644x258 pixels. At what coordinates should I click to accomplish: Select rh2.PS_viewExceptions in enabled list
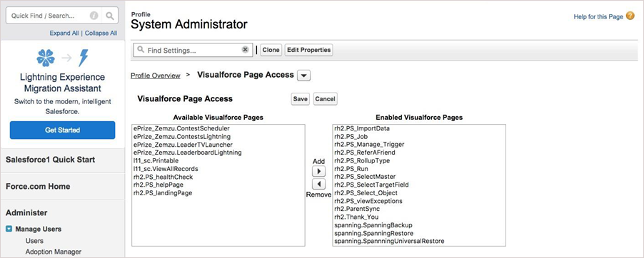(419, 201)
